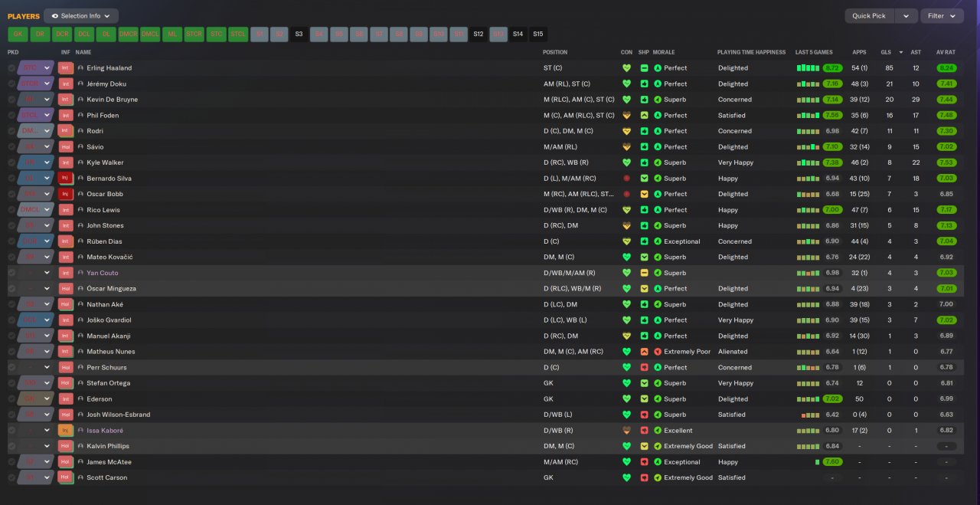Click Haaland's last 5 games form bars

pos(808,68)
